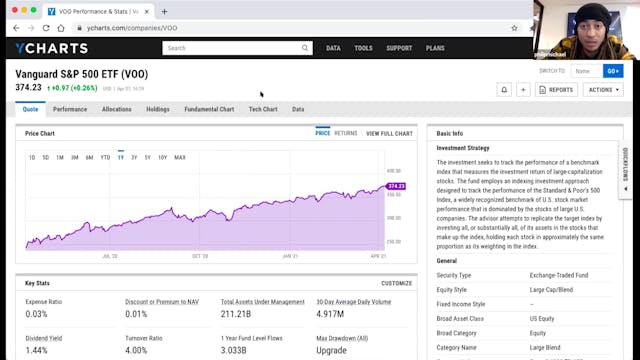Set an alert with the bell icon
This screenshot has height=360, width=640.
click(504, 90)
